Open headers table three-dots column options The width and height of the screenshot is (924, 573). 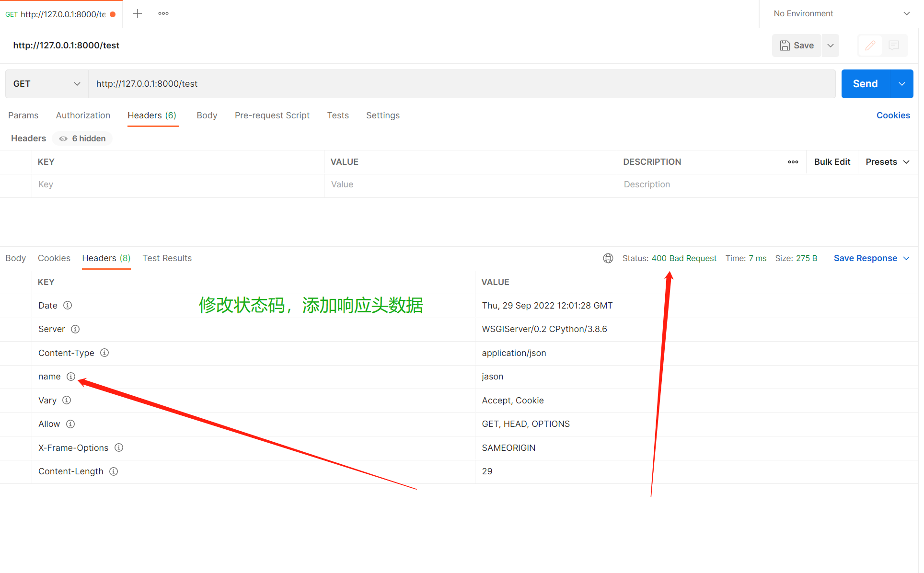[x=793, y=162]
